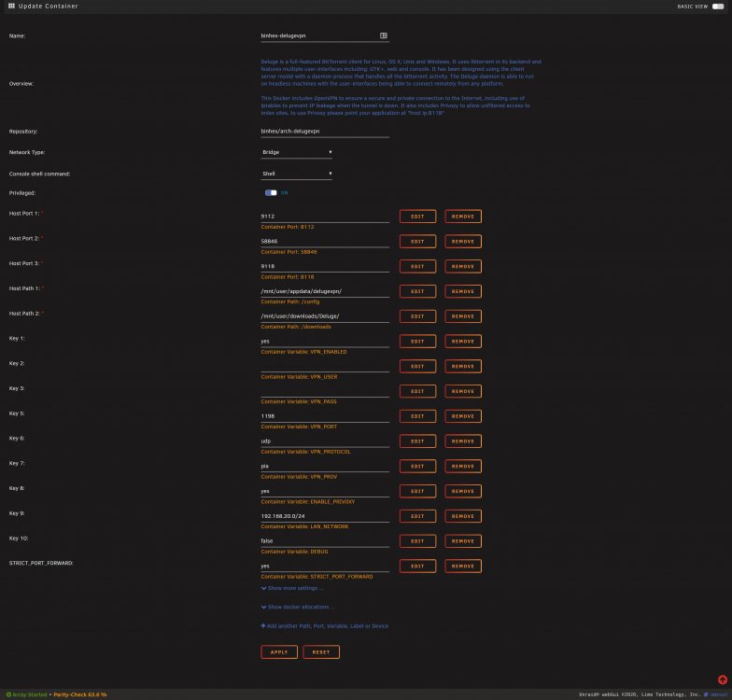Edit the VPN_PROV variable
This screenshot has height=700, width=732.
(x=418, y=467)
